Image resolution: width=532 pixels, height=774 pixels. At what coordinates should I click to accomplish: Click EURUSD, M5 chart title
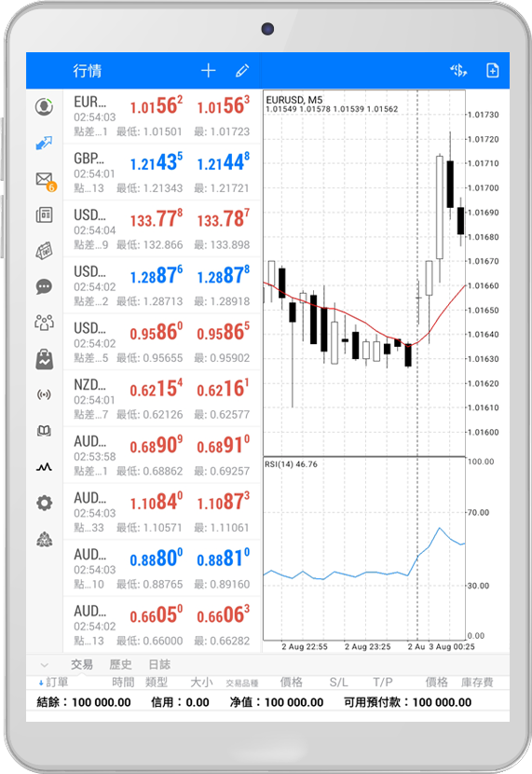[293, 100]
